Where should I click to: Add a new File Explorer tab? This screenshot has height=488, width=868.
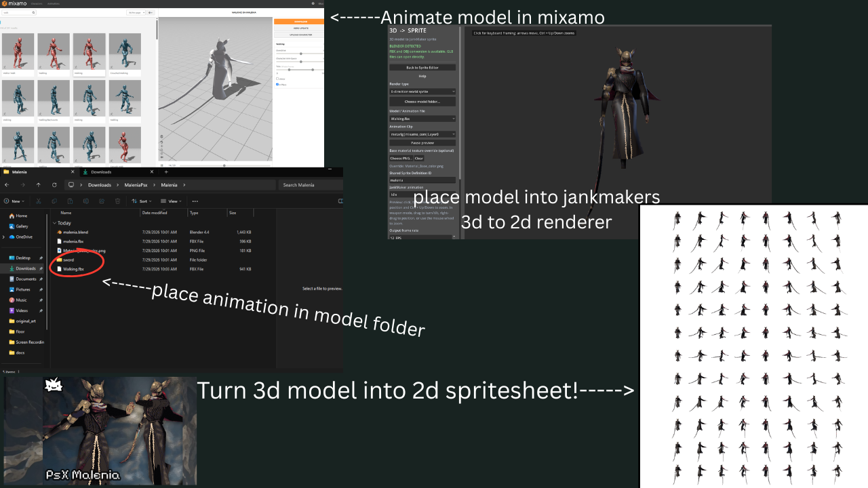click(166, 172)
